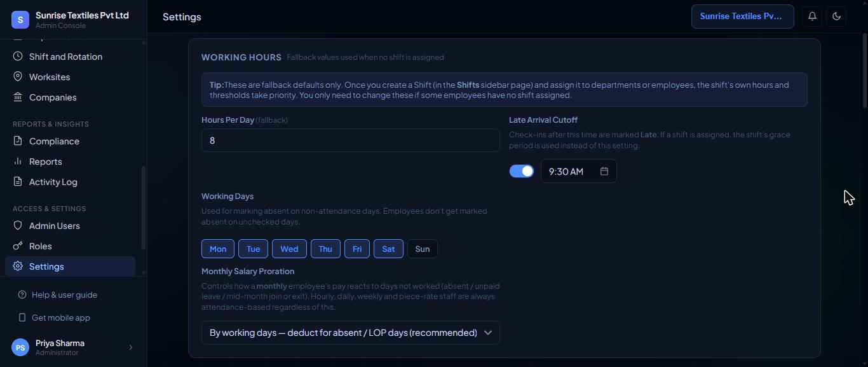Click the Sunrise Textiles Pvt Ltd sidebar title
Screen dimensions: 868x367
tap(82, 15)
